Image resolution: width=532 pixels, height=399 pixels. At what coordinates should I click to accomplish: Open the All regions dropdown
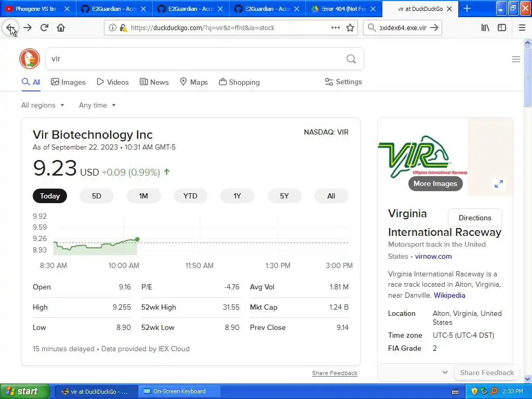coord(43,105)
